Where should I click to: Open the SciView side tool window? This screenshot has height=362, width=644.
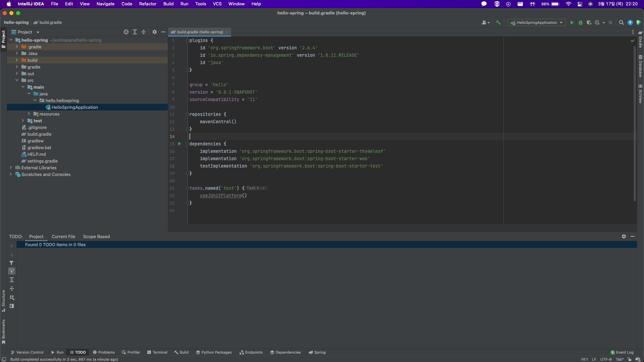pos(640,94)
